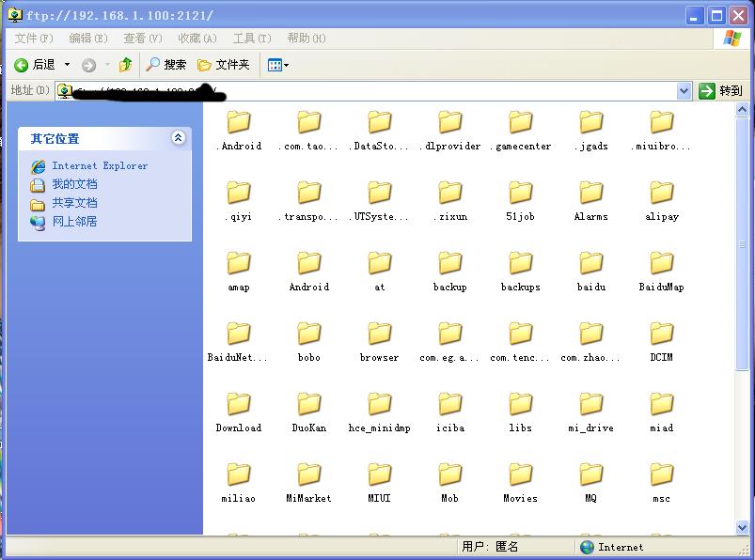Select the .jgads folder
This screenshot has height=560, width=755.
591,131
